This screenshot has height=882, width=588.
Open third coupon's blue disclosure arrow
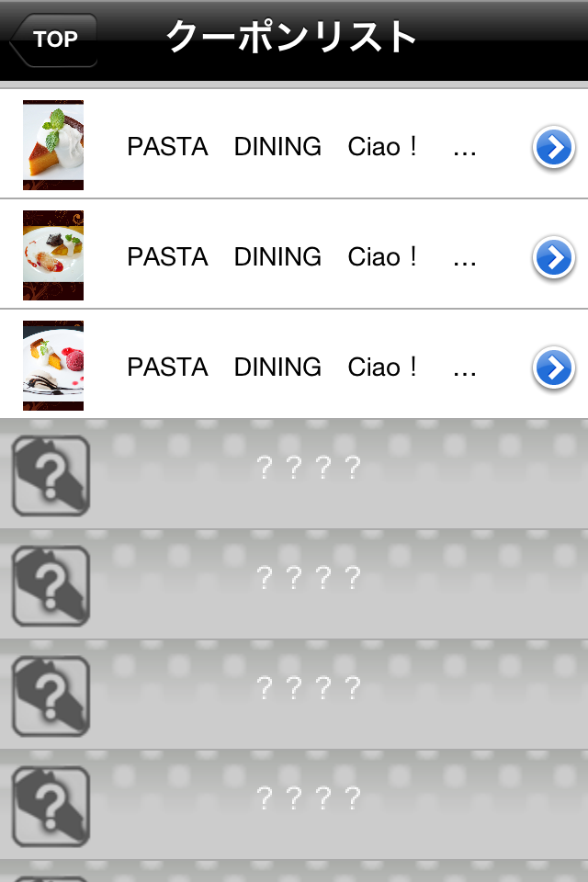pyautogui.click(x=554, y=367)
